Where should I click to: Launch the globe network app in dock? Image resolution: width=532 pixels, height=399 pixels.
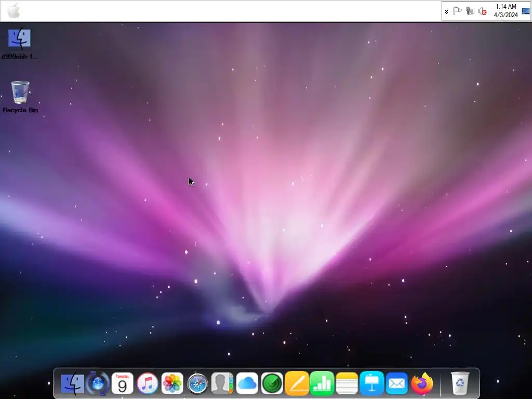(98, 384)
